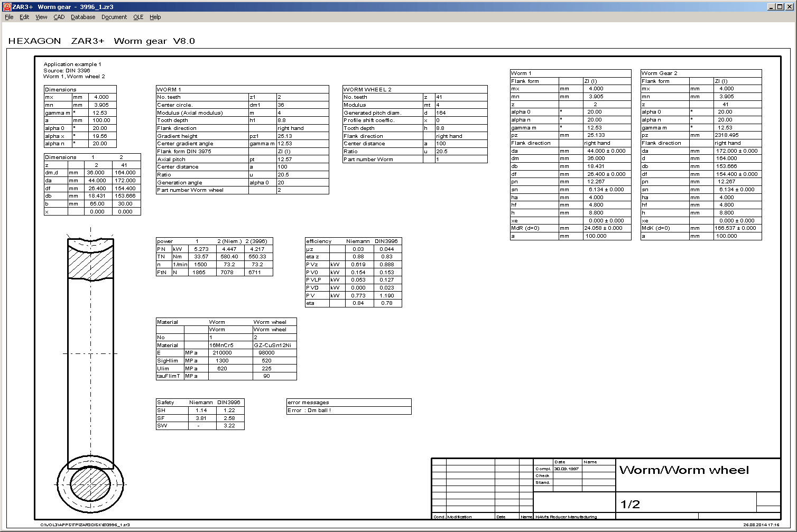Open the Edit menu
This screenshot has height=532, width=797.
[x=24, y=17]
